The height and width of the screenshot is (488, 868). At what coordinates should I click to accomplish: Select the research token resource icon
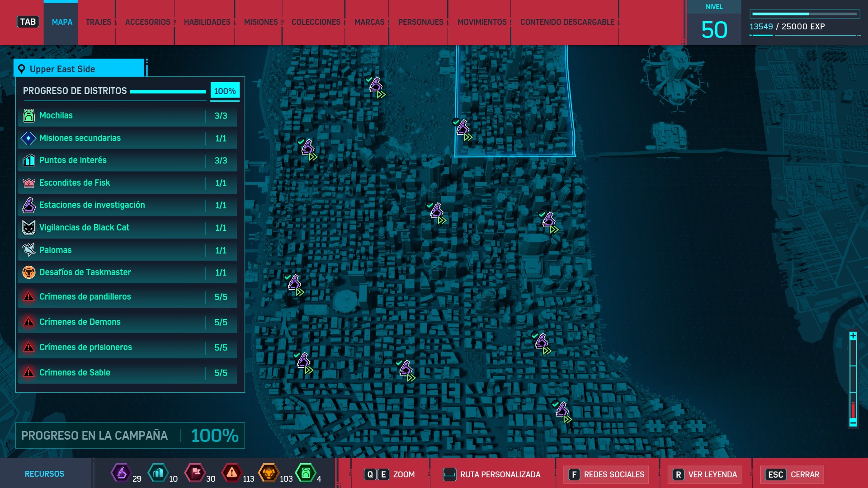click(x=121, y=473)
